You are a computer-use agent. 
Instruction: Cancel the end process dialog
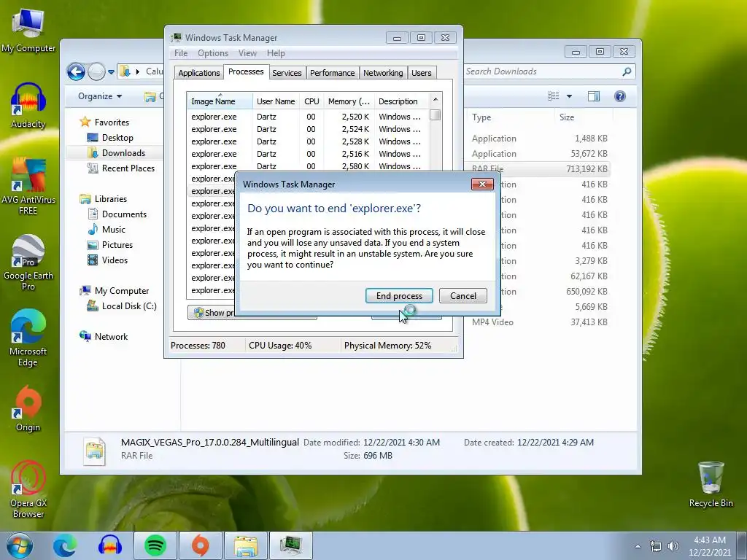tap(463, 296)
